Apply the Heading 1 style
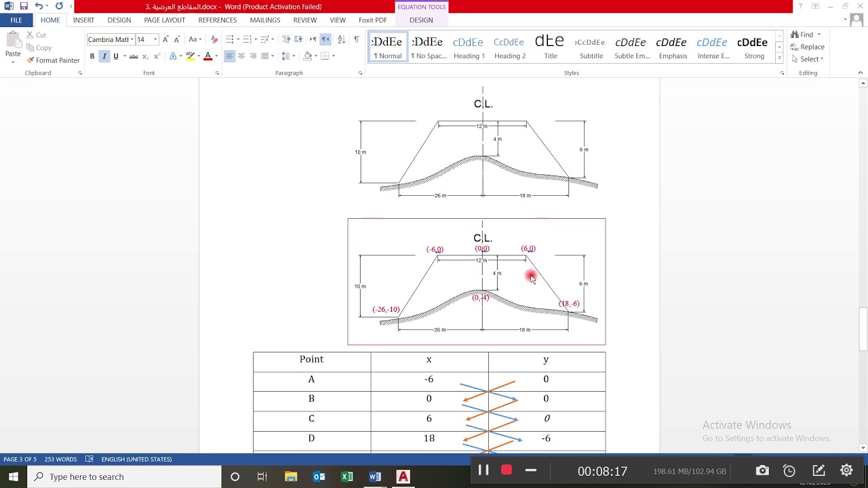 tap(469, 47)
